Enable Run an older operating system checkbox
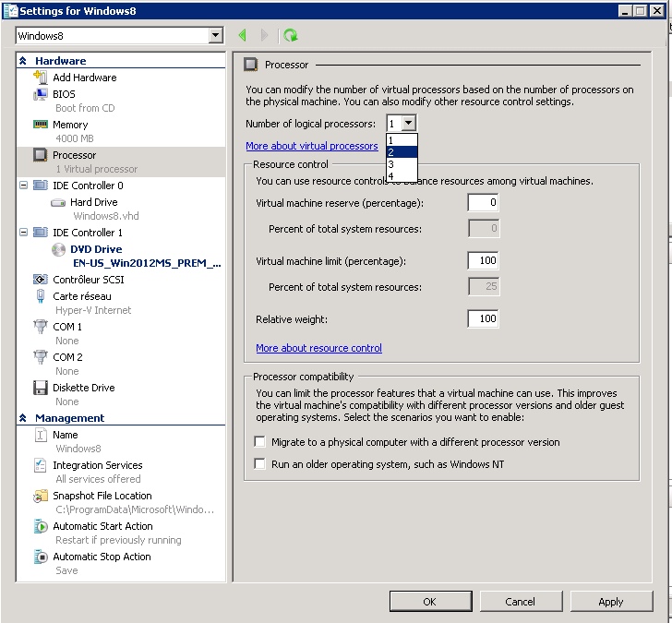672x623 pixels. tap(259, 463)
